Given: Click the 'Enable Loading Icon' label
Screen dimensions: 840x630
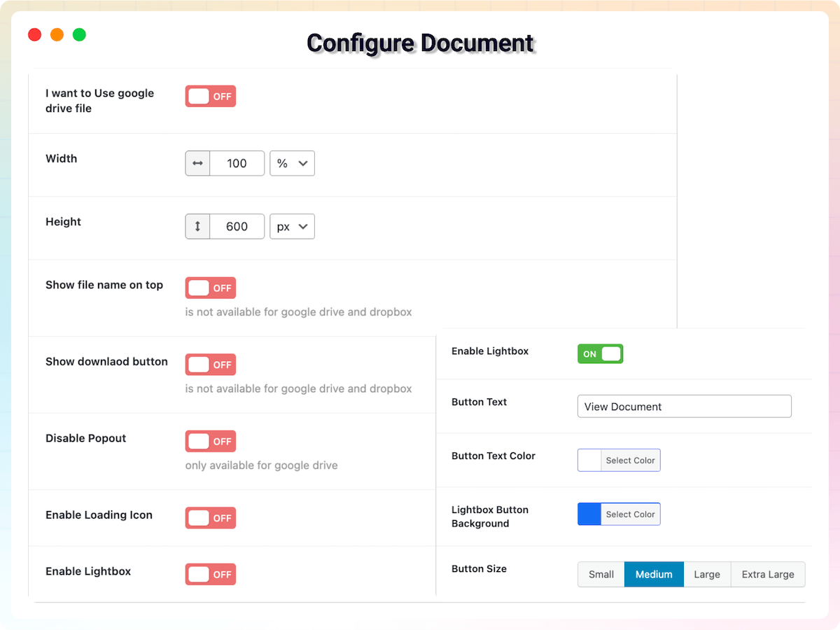Looking at the screenshot, I should click(99, 514).
